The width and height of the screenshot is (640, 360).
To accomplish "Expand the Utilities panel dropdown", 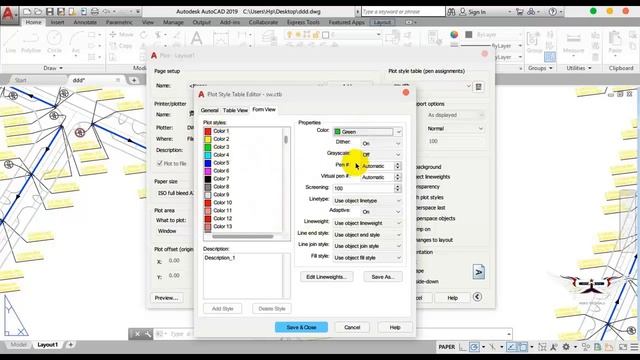I will 579,68.
